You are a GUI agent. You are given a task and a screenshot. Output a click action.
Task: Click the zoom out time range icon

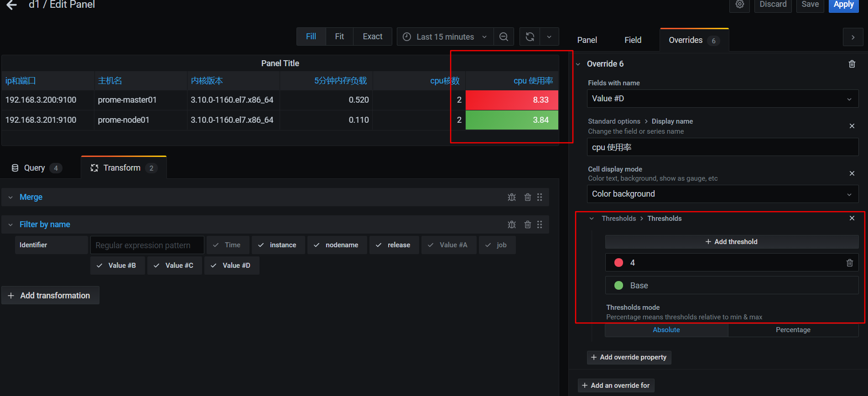(x=504, y=36)
